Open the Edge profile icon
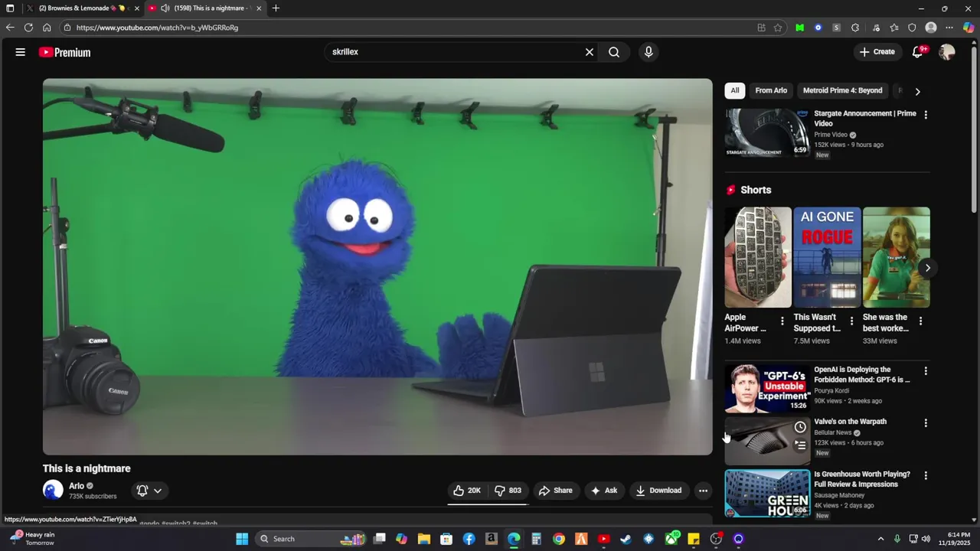Screen dimensions: 980x551 coord(931,28)
